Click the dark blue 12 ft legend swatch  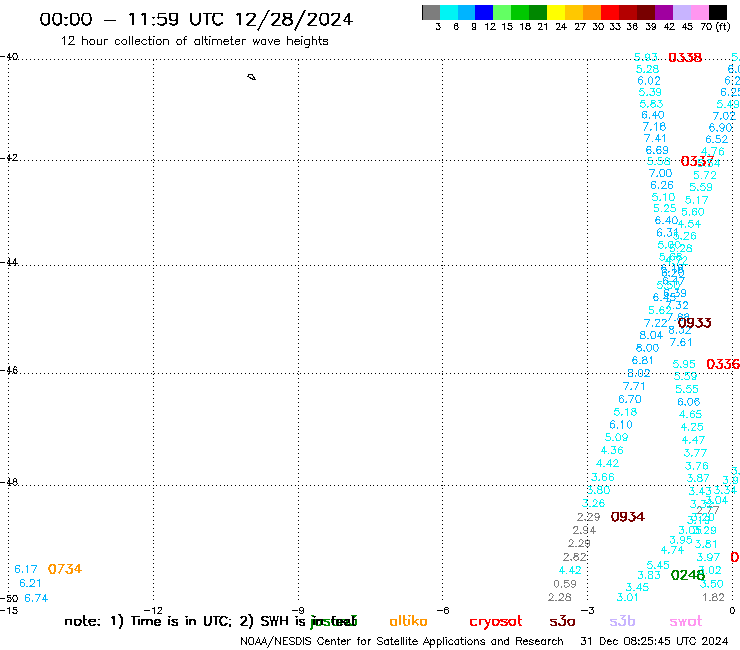484,12
